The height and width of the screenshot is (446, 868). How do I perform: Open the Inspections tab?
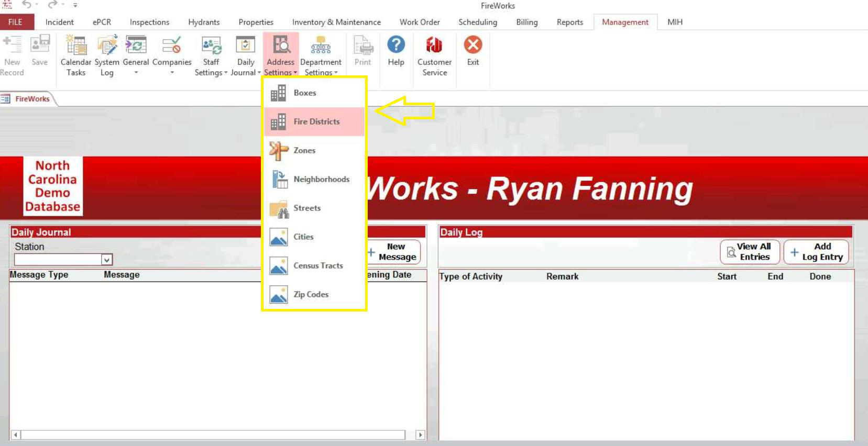pos(149,22)
